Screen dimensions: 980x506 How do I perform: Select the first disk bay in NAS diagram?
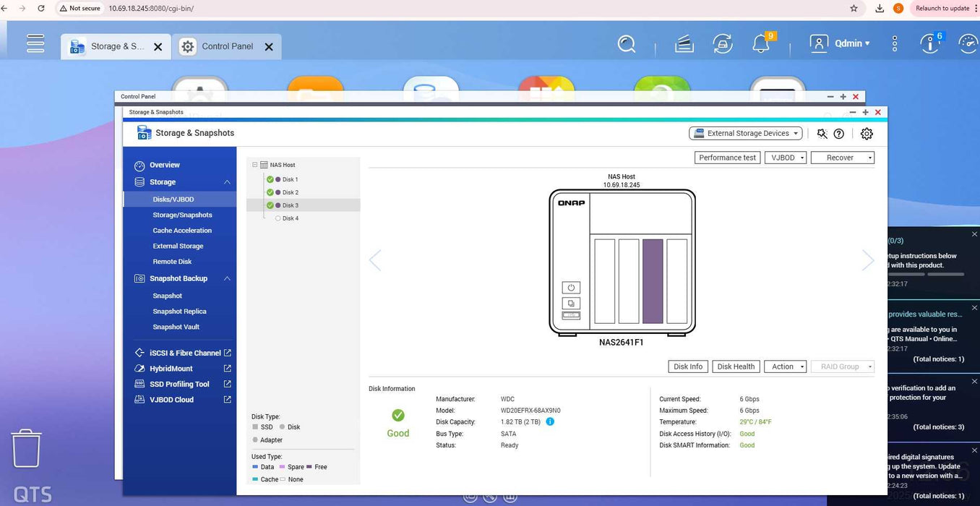(605, 281)
